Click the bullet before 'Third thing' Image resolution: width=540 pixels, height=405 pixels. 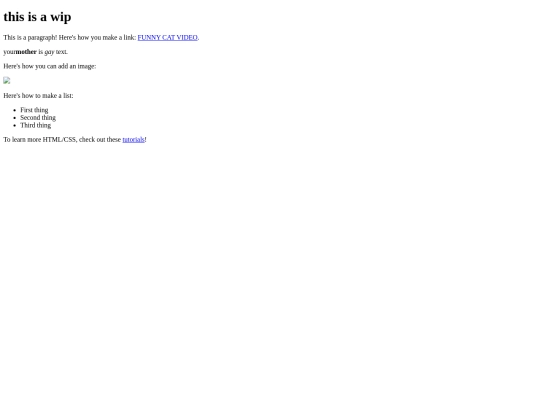(14, 125)
